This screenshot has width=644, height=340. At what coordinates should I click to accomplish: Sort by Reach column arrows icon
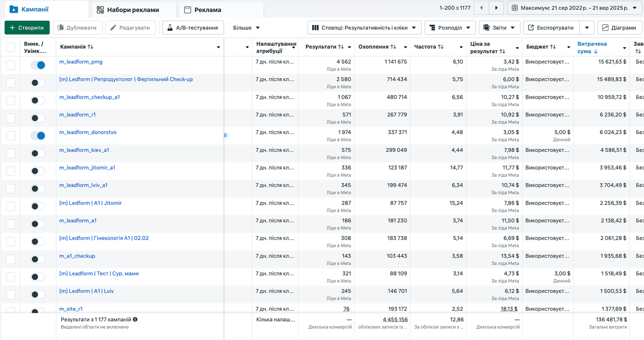(x=393, y=47)
